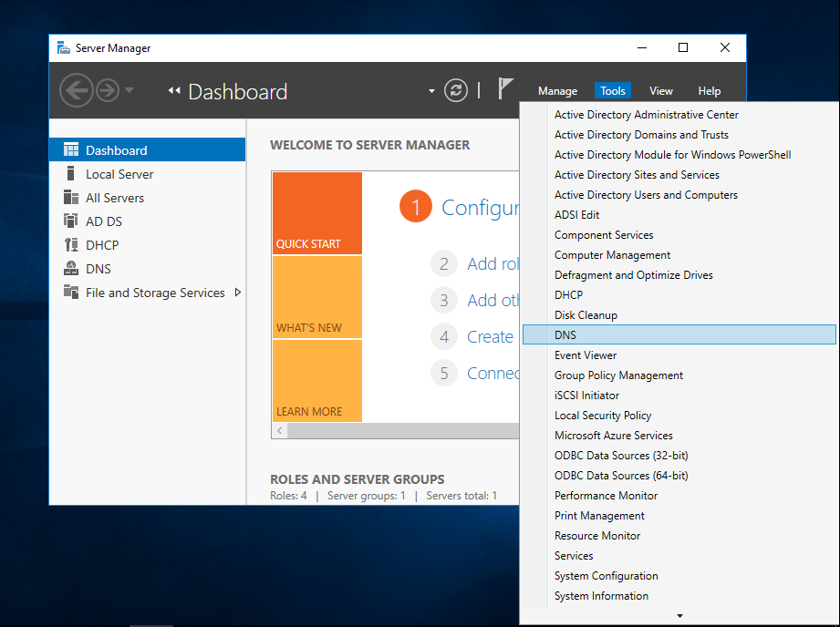
Task: Open Defragment and Optimize Drives
Action: pos(679,275)
